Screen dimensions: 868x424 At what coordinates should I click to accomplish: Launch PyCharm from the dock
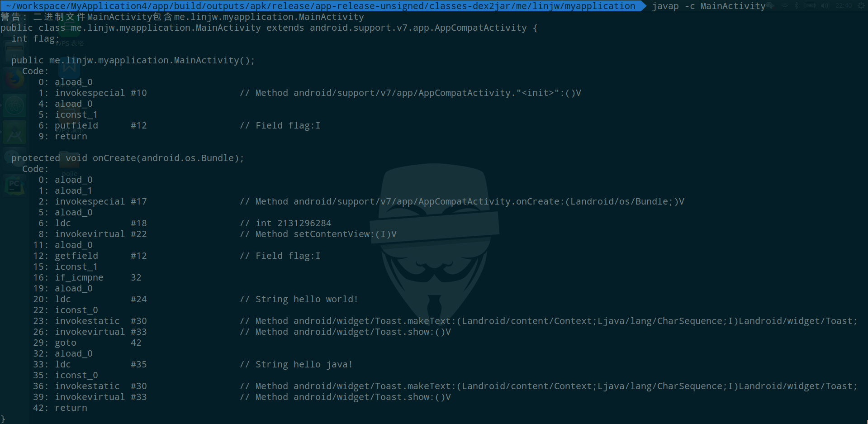coord(14,185)
